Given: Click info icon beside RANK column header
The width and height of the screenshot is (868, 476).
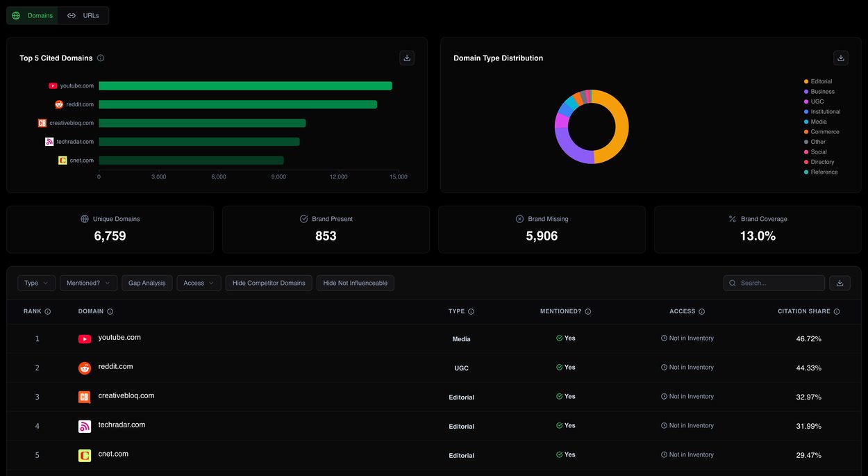Looking at the screenshot, I should pos(48,312).
